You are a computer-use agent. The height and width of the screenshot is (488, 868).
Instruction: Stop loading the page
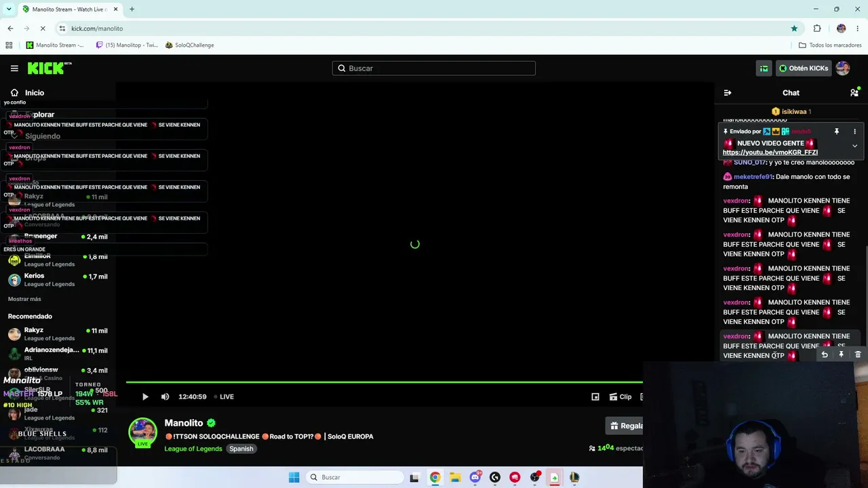[42, 28]
